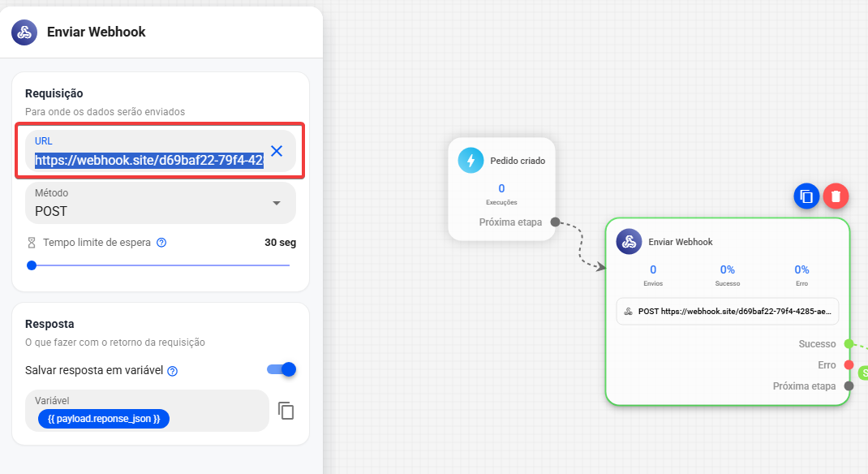Open the help tooltip for Salvar resposta em variável
Image resolution: width=868 pixels, height=474 pixels.
(173, 371)
